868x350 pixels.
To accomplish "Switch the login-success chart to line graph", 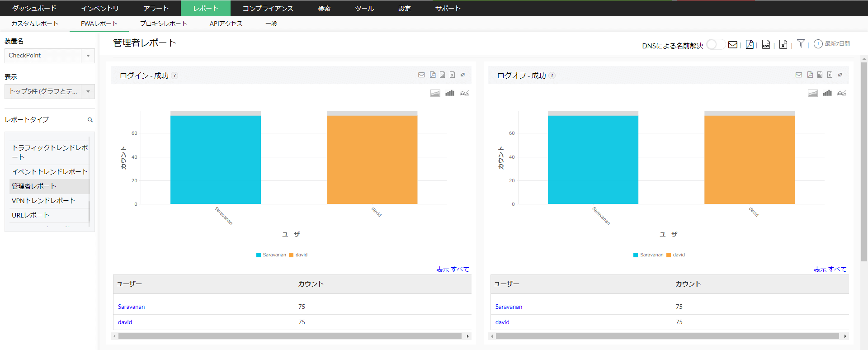I will 464,93.
